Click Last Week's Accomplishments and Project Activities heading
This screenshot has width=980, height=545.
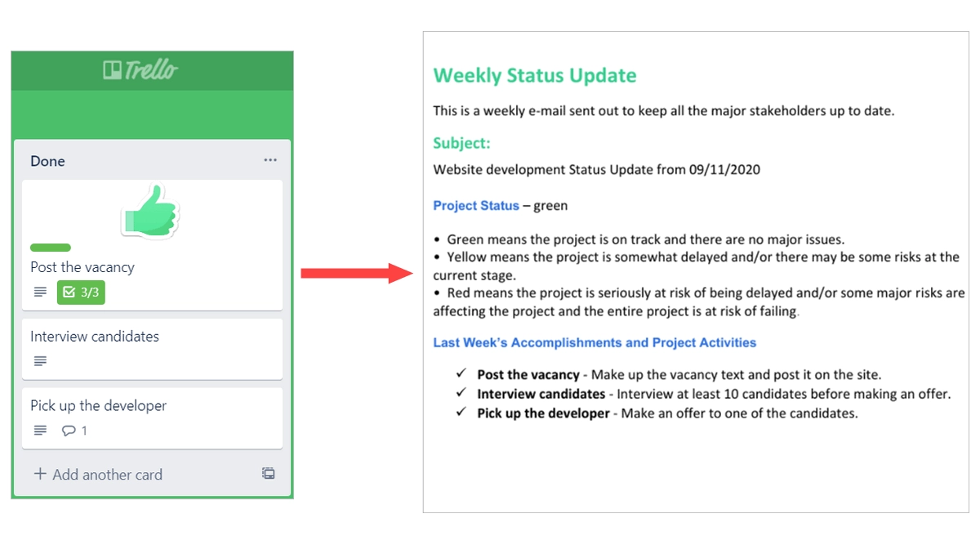[x=595, y=342]
